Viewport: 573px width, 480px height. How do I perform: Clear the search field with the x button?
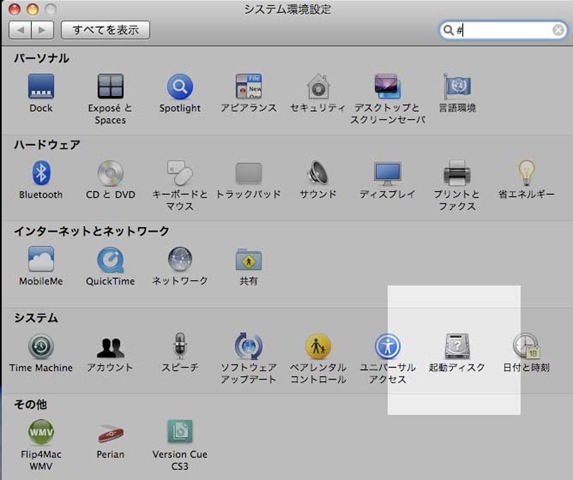click(x=558, y=30)
